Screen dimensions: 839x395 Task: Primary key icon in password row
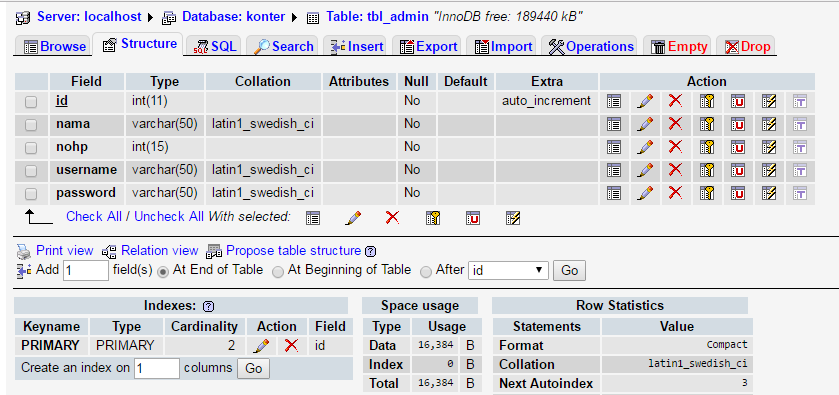click(x=707, y=193)
